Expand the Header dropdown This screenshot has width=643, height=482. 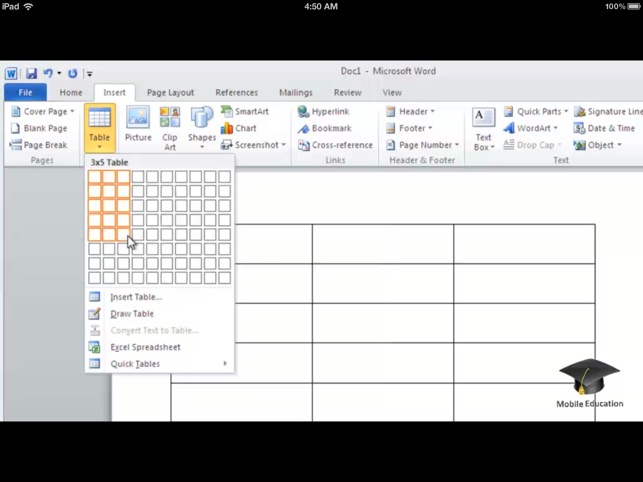point(410,112)
